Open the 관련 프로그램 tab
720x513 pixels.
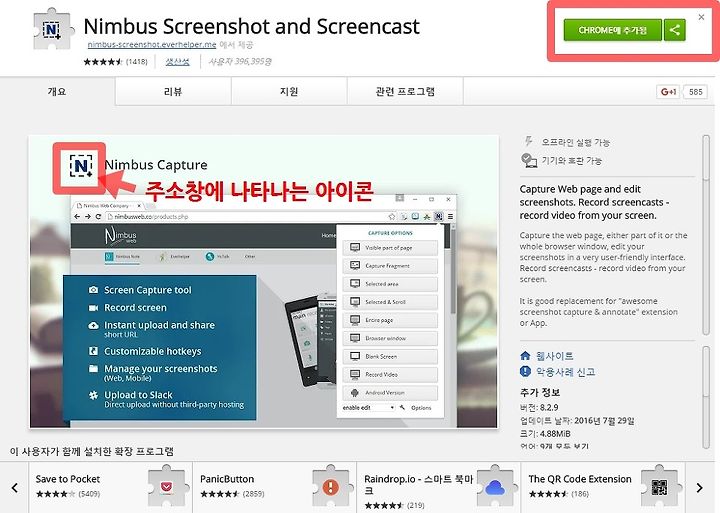(x=405, y=91)
